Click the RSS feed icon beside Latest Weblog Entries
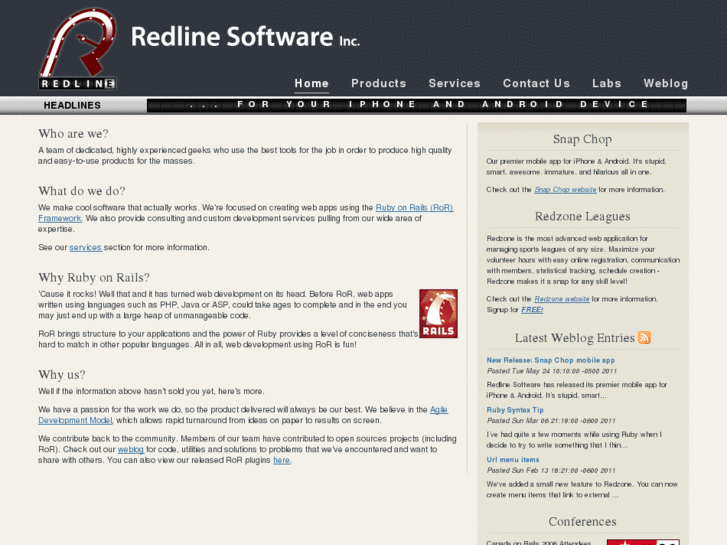The height and width of the screenshot is (545, 727). click(x=644, y=337)
